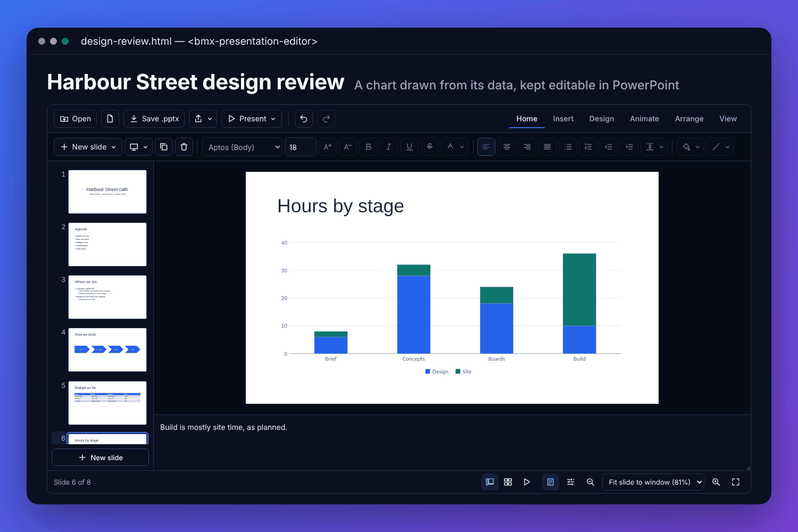
Task: Insert a numbered list
Action: click(x=588, y=147)
